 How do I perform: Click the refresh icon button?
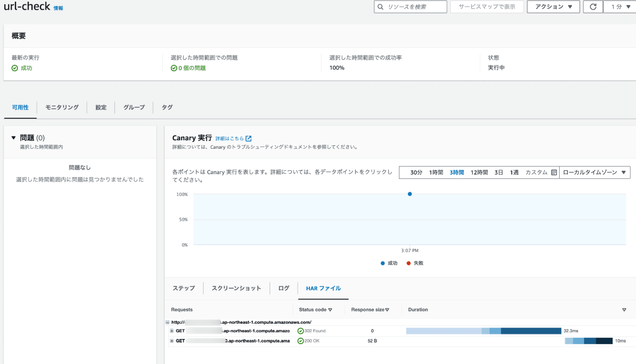click(593, 7)
